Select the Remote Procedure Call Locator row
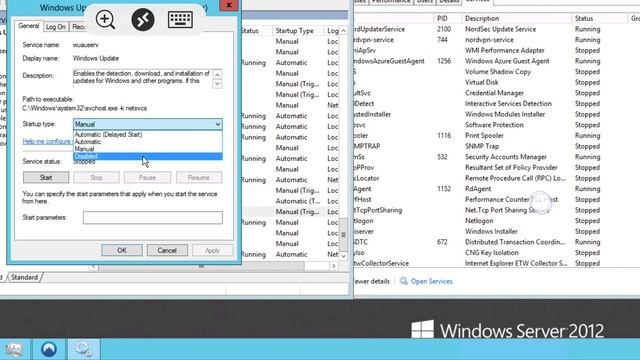640x360 pixels. (x=496, y=178)
